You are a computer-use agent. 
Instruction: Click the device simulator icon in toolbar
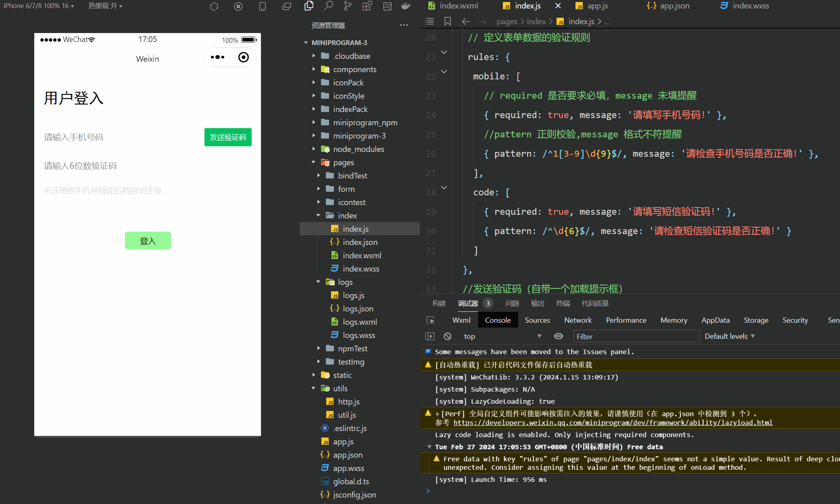263,6
